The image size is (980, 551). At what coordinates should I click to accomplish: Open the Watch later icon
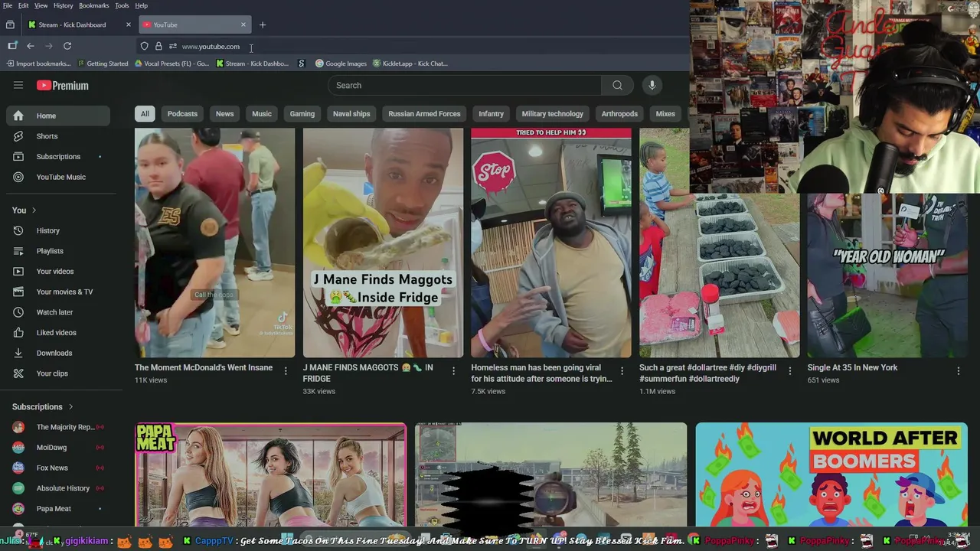pos(18,312)
